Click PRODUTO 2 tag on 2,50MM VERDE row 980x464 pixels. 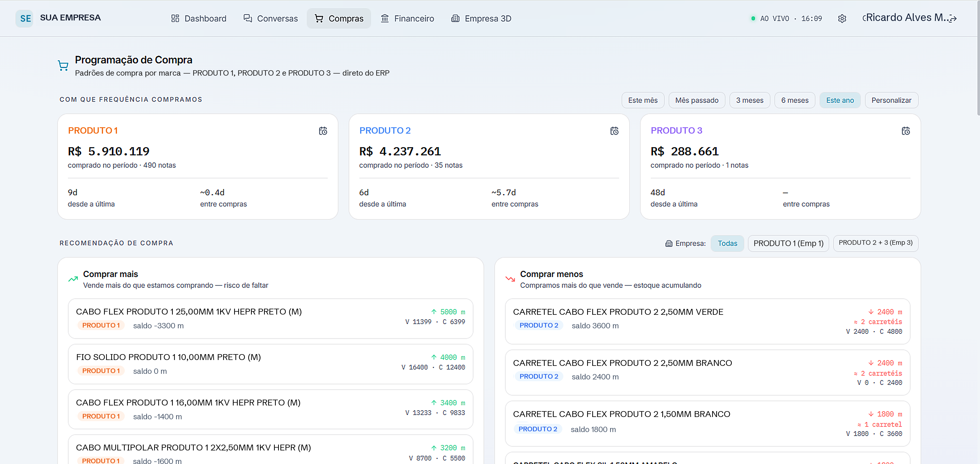point(539,326)
